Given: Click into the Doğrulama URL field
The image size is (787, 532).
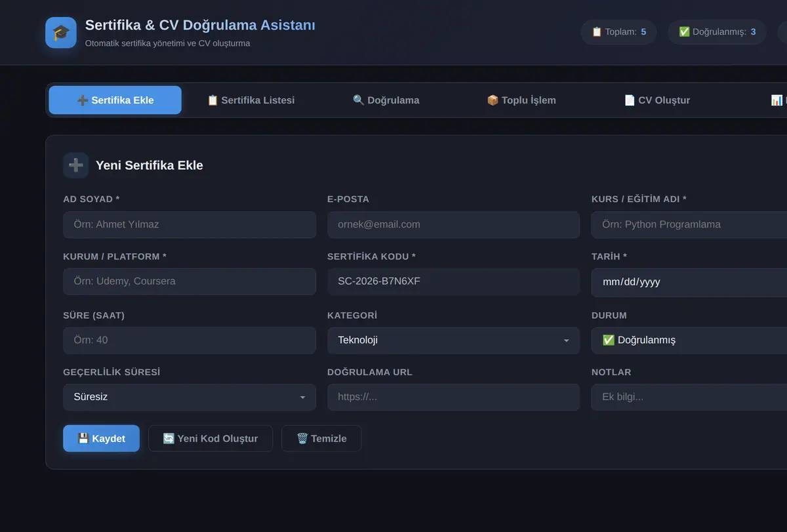Looking at the screenshot, I should tap(453, 398).
